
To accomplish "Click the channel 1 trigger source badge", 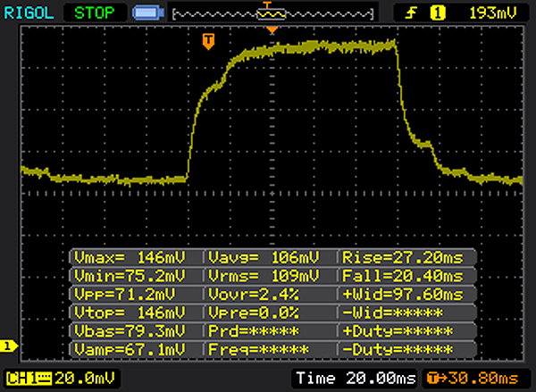I will click(x=438, y=13).
